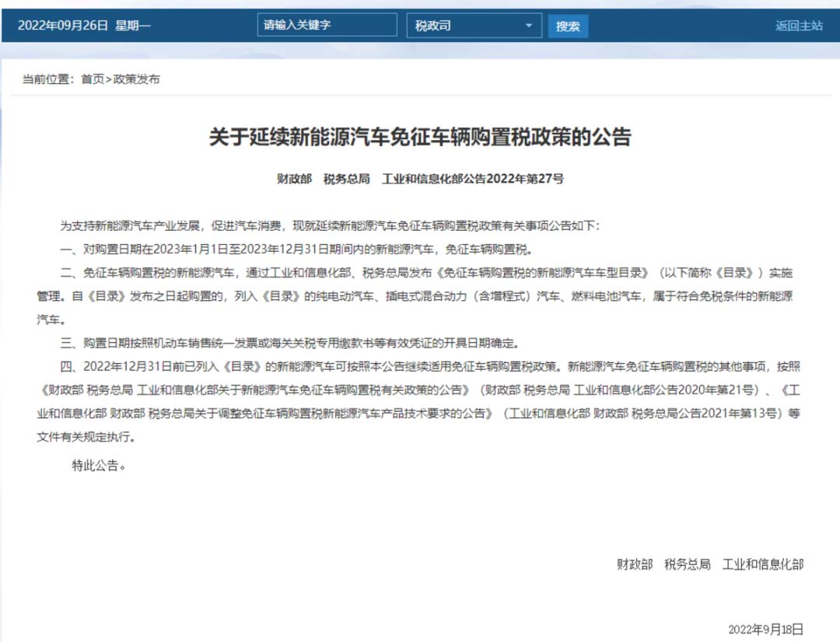Click the header date 2022年09月26日

point(62,26)
